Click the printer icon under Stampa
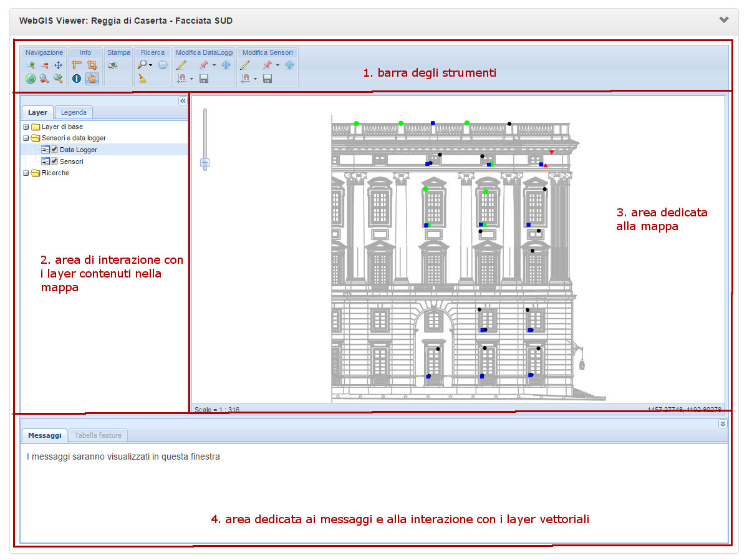 [112, 65]
